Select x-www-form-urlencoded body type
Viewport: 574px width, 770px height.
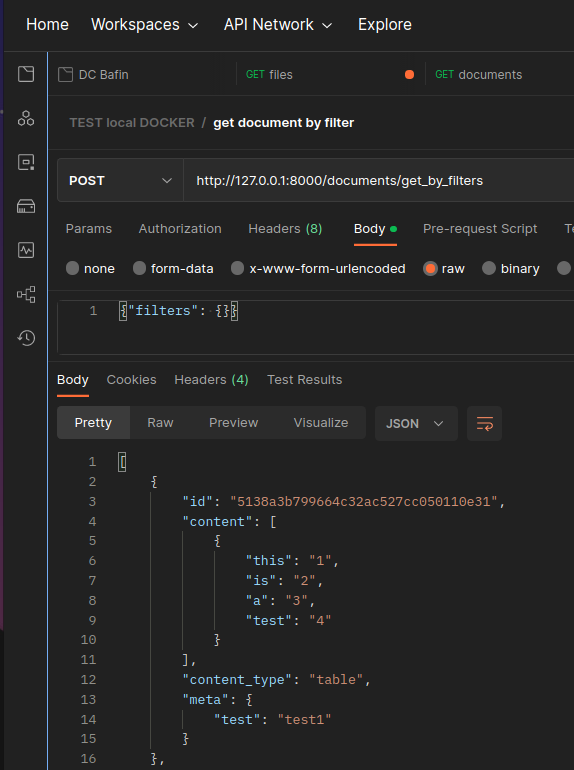(238, 268)
